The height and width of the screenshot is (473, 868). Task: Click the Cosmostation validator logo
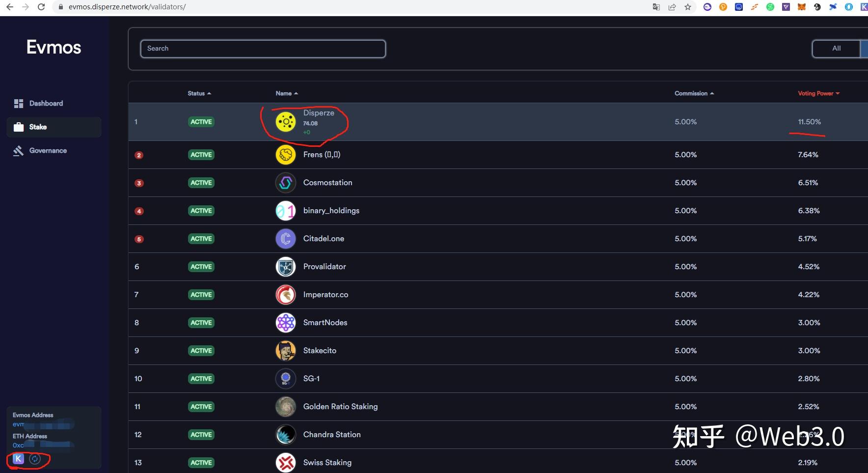point(286,183)
